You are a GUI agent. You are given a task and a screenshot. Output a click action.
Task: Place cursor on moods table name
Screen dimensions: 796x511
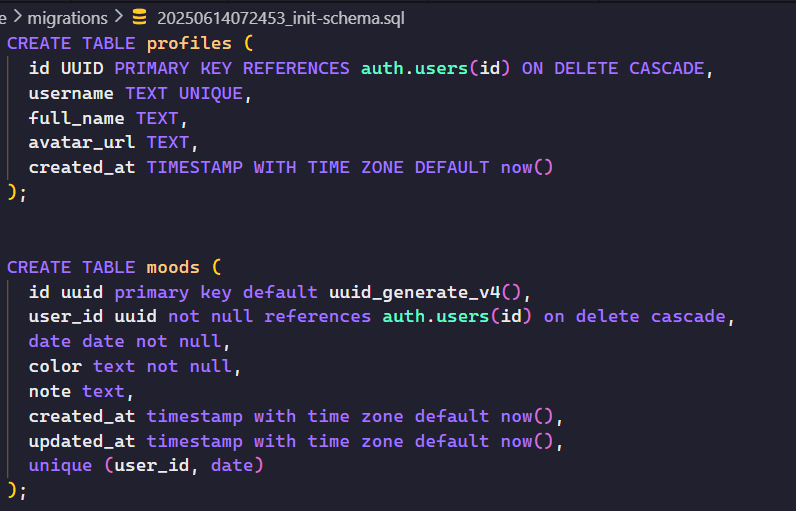click(x=173, y=267)
